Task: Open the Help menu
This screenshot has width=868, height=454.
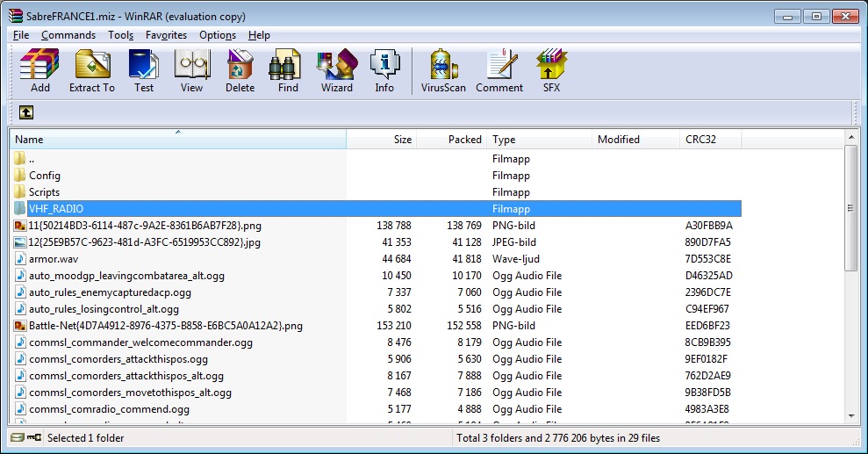Action: click(x=259, y=35)
